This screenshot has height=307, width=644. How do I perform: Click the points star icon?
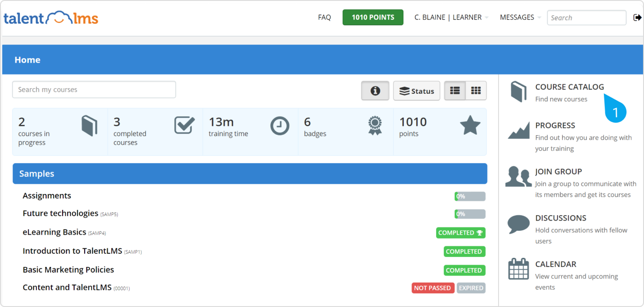click(470, 125)
